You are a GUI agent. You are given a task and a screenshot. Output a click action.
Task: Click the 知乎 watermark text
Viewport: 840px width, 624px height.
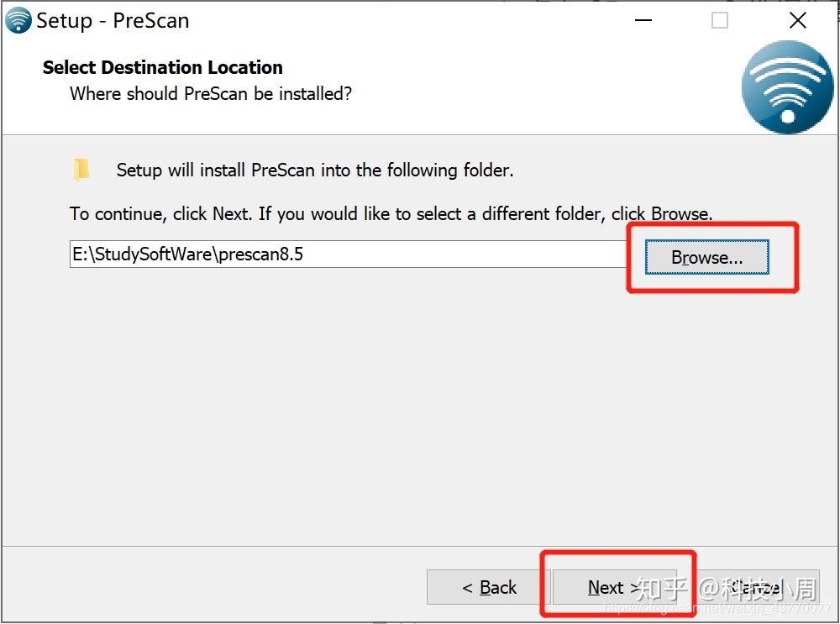tap(662, 588)
